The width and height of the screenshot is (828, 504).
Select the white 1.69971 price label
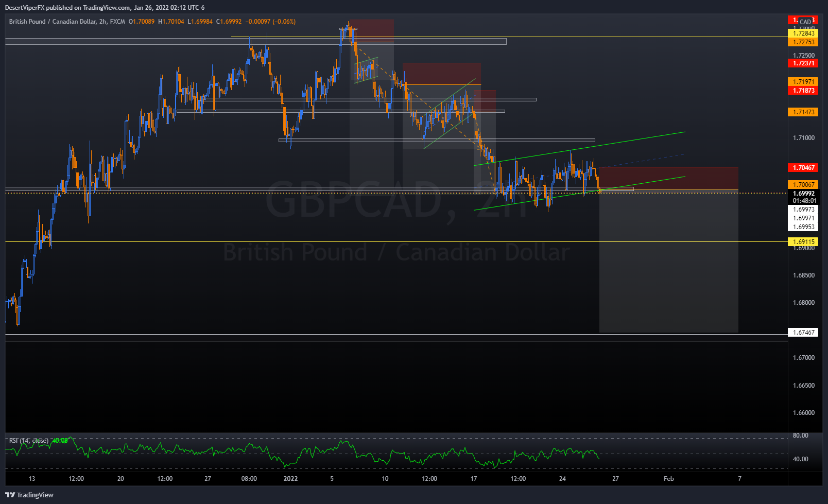click(803, 218)
